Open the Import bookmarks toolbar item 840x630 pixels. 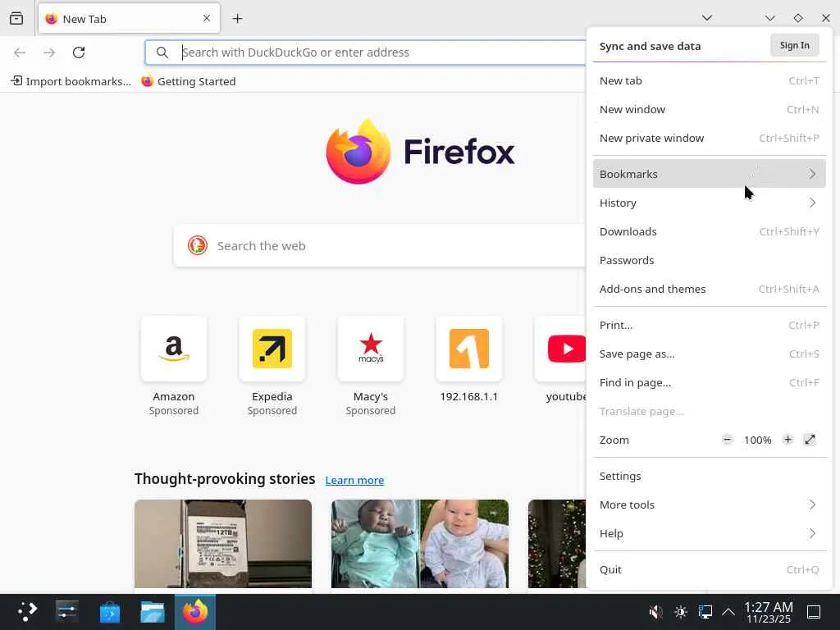click(x=71, y=81)
